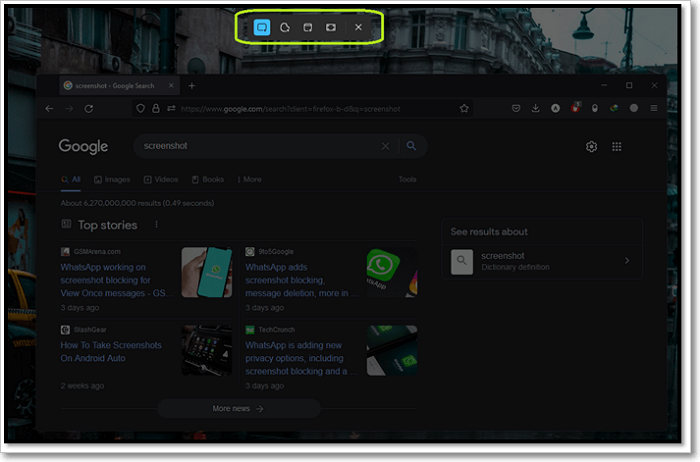The width and height of the screenshot is (700, 462).
Task: Bookmark this page with the star icon
Action: [x=464, y=108]
